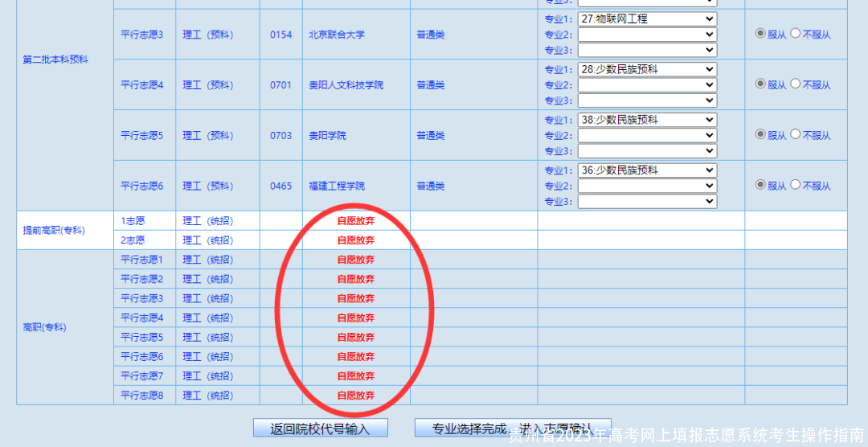Click 普通类 in 贵阳学院 row
Image resolution: width=868 pixels, height=447 pixels.
[431, 135]
